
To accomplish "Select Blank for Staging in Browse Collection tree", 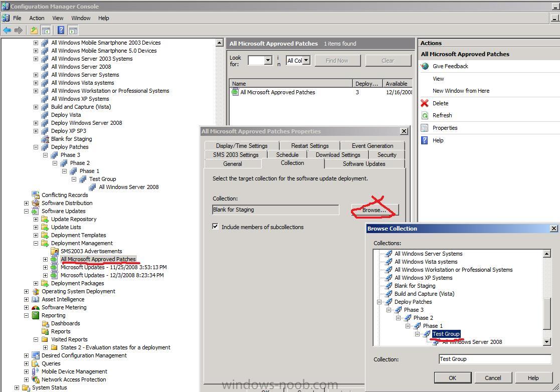I will [x=415, y=286].
